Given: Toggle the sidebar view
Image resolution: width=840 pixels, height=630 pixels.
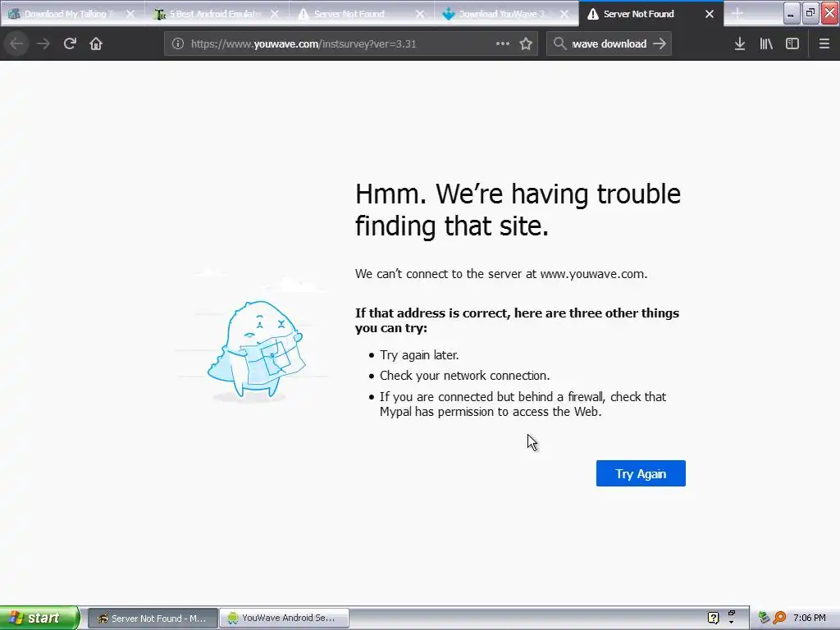Looking at the screenshot, I should point(792,44).
